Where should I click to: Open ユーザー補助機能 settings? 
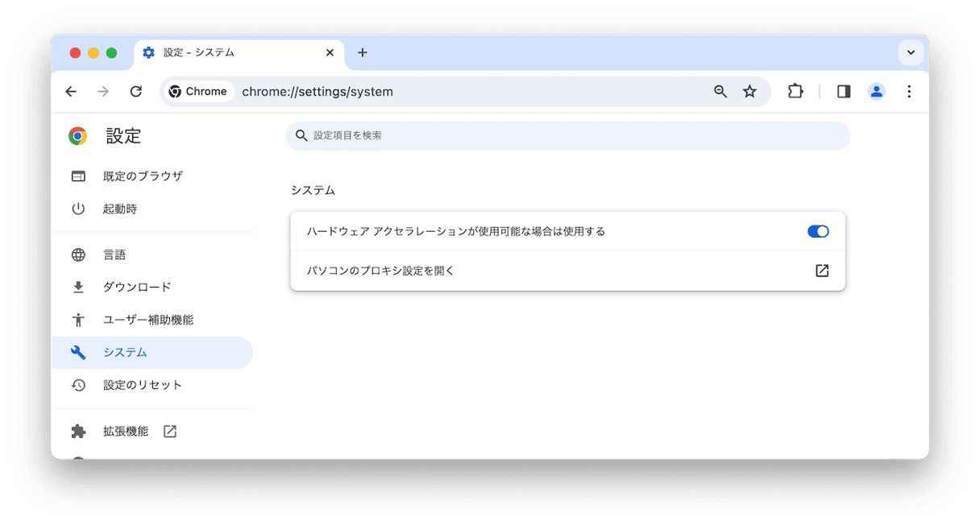[x=148, y=320]
